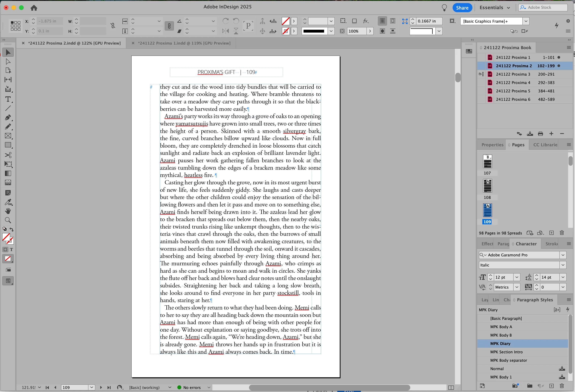575x392 pixels.
Task: Select the Zoom tool
Action: [8, 220]
